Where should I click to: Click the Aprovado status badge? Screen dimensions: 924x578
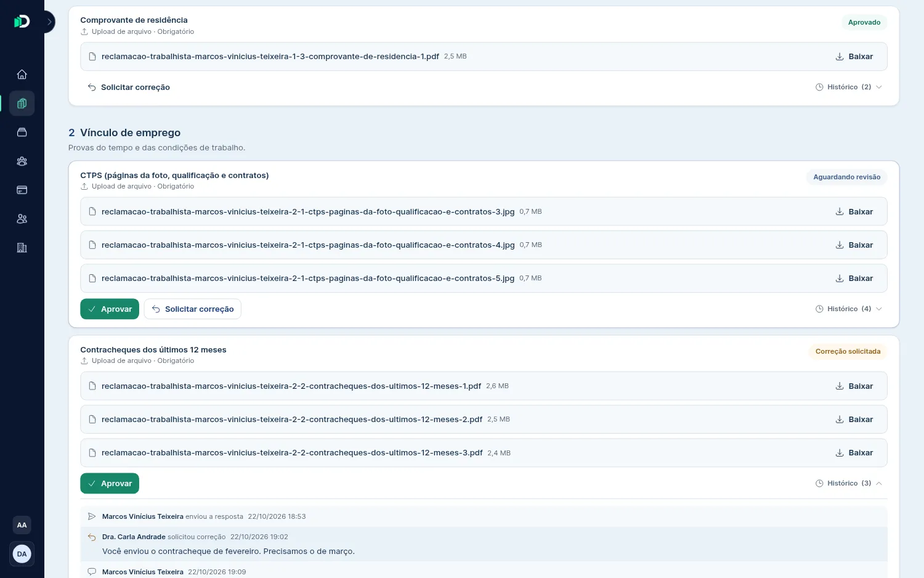tap(864, 22)
